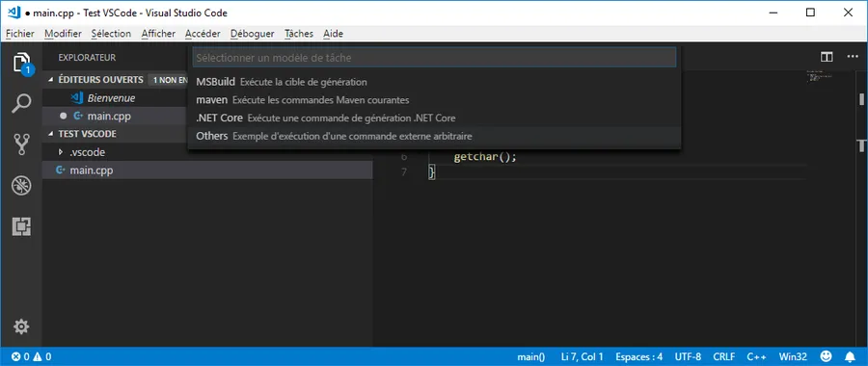Open the Afficher menu
Screen dimensions: 868x366
pyautogui.click(x=158, y=34)
